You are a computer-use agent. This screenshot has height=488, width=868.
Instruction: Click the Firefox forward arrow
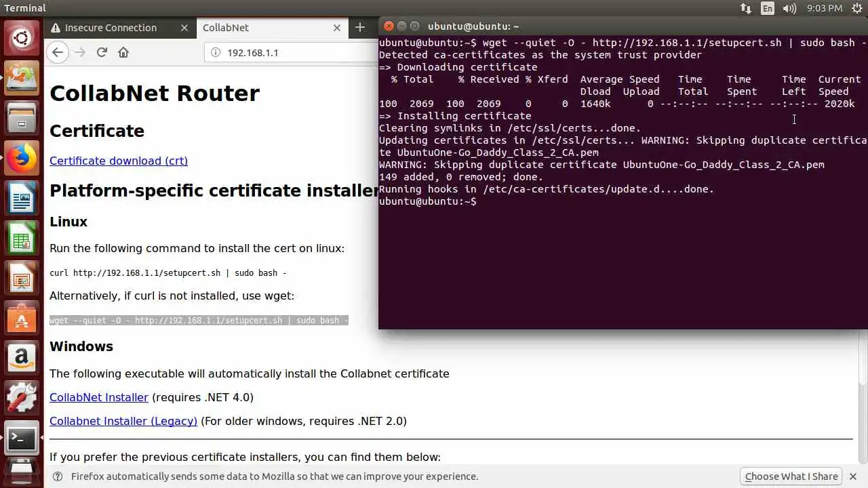80,52
